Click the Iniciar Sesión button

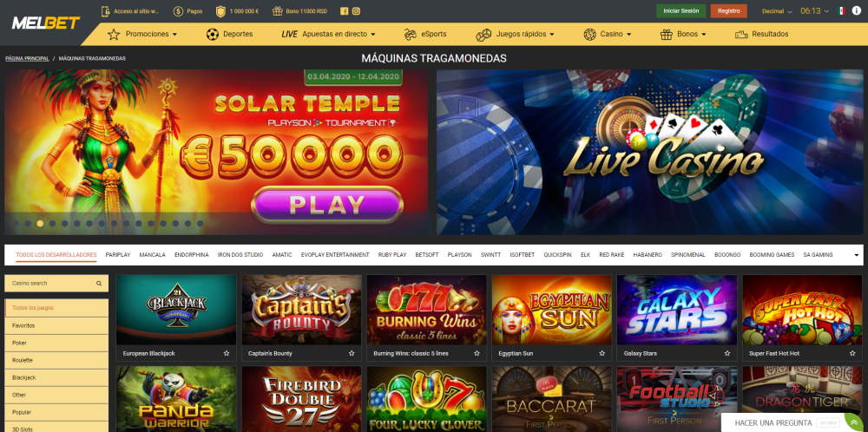(x=681, y=11)
